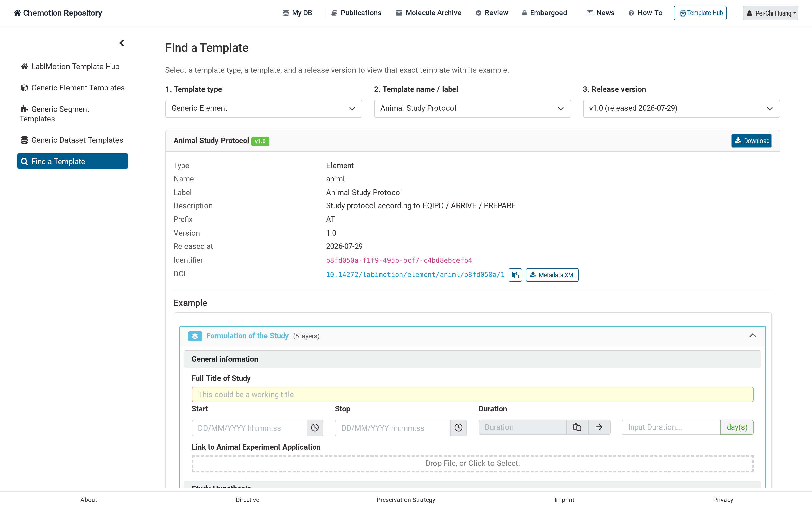This screenshot has height=508, width=812.
Task: Go to Publications
Action: [356, 13]
